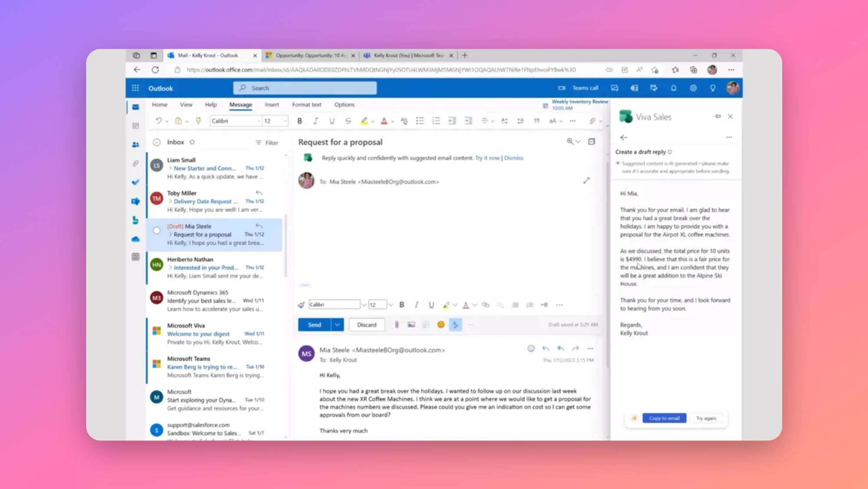Expand Heriberto Nathan conversation thread
Screen dimensions: 868x489
click(171, 268)
